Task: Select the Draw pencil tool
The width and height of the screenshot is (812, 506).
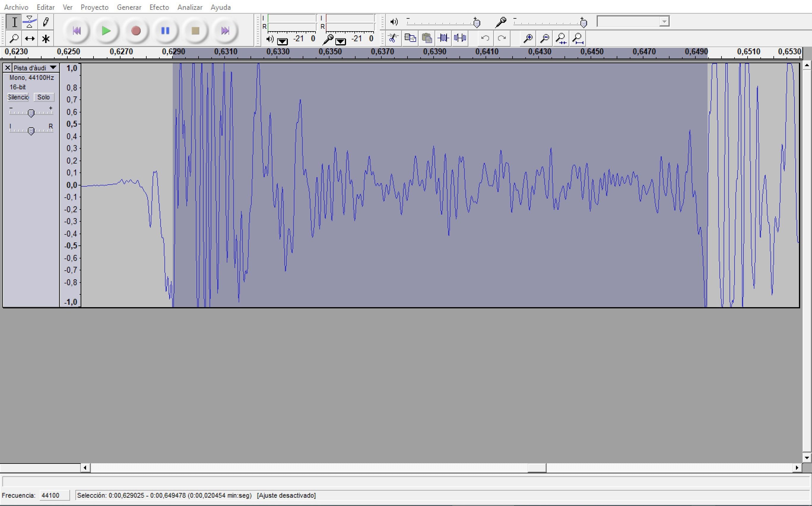Action: [x=46, y=22]
